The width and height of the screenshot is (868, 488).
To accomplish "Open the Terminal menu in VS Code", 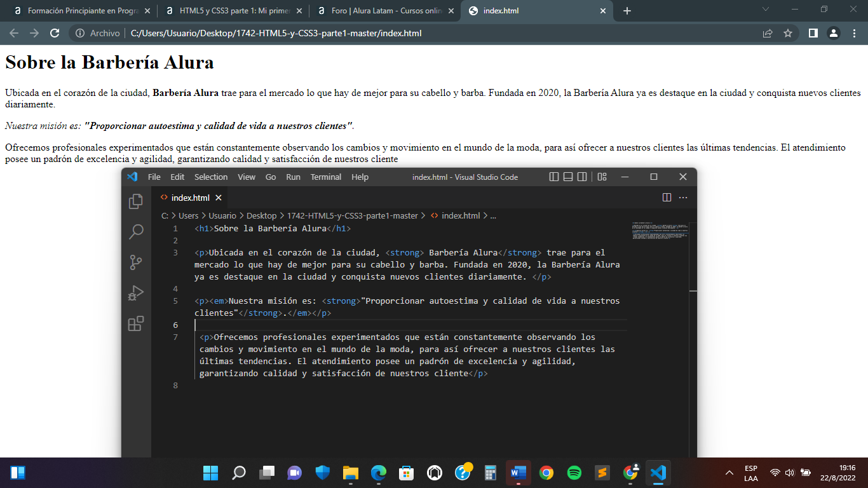I will coord(326,177).
